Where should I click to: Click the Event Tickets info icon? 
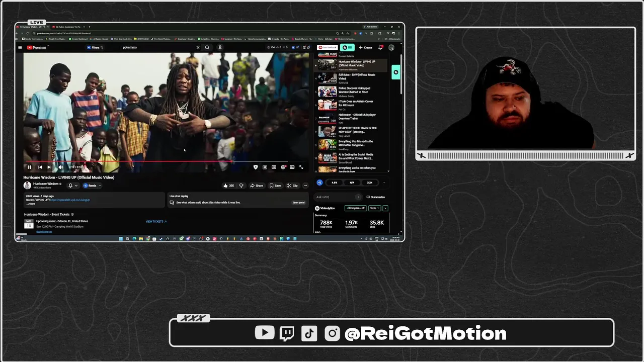point(72,215)
